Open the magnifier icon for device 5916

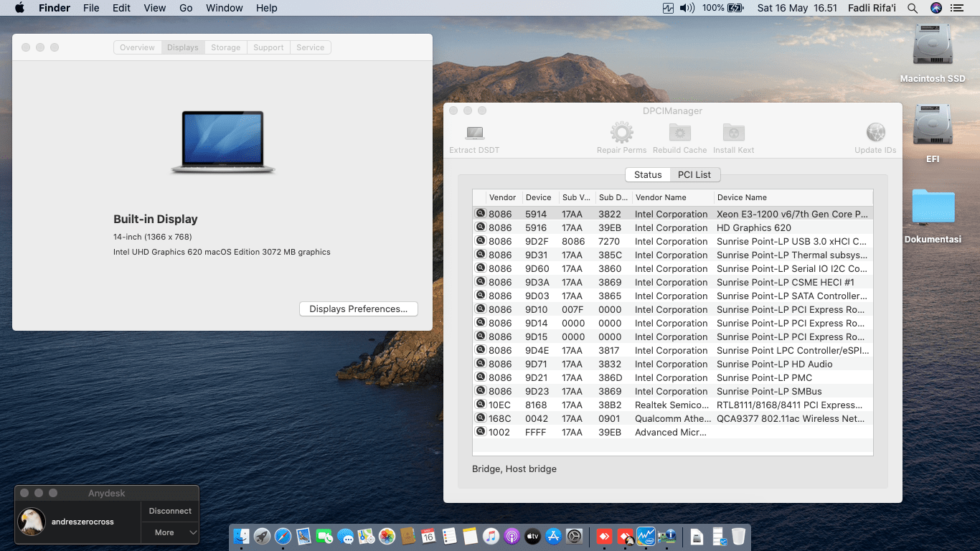pyautogui.click(x=480, y=227)
